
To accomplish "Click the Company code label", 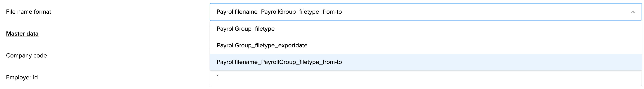I will [26, 56].
